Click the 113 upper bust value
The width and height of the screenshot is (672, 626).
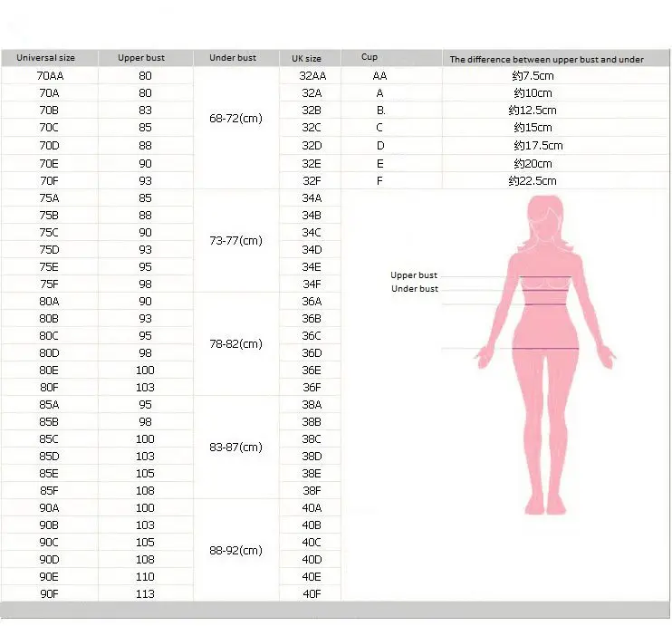[145, 593]
